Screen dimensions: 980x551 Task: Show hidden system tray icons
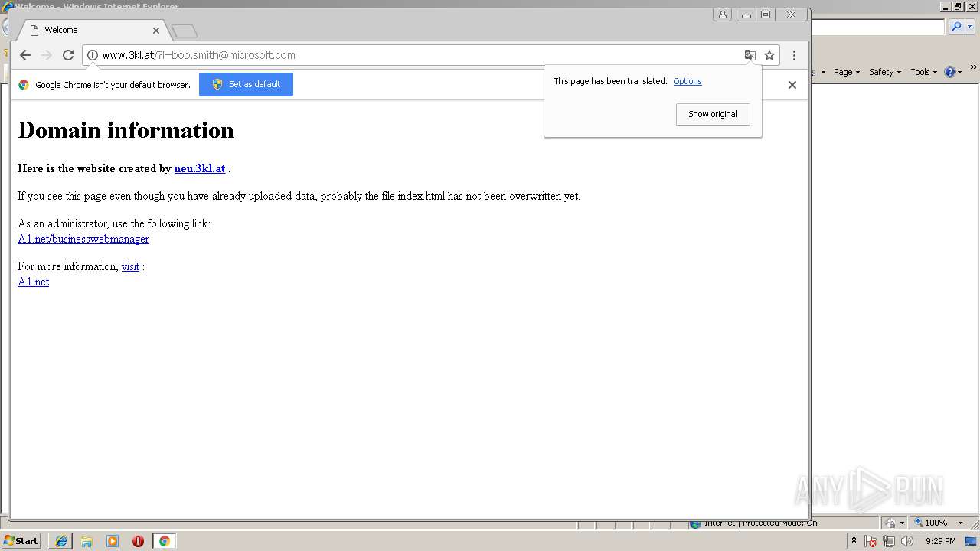point(854,541)
